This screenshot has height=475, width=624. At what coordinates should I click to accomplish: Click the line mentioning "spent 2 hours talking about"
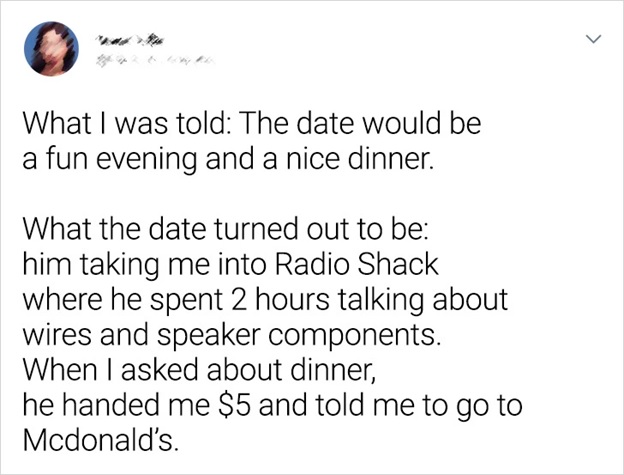coord(264,300)
